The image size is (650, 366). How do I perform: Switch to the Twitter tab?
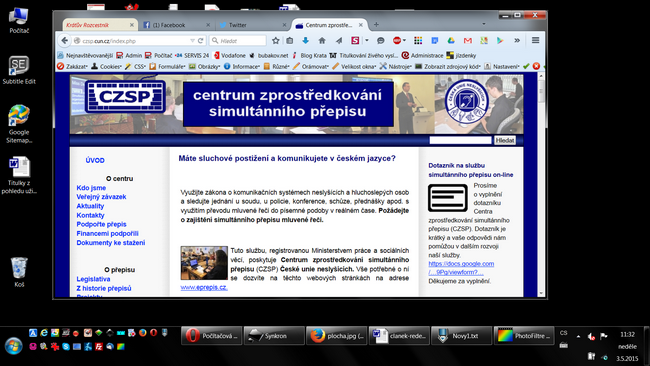(252, 25)
